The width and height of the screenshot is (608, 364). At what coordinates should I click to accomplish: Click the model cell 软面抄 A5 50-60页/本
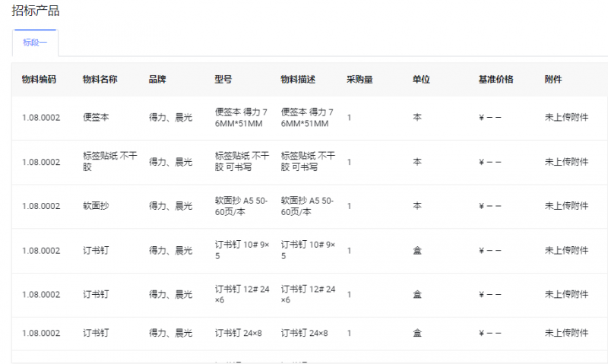(x=241, y=206)
